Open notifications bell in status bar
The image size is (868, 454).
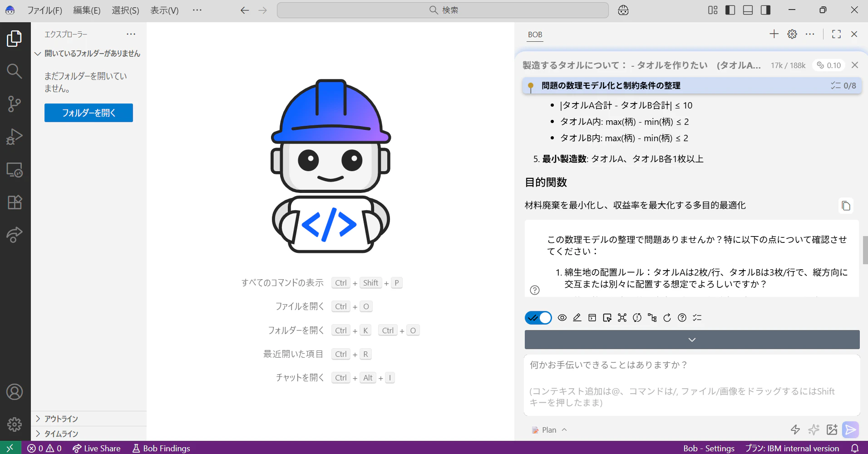pos(855,448)
